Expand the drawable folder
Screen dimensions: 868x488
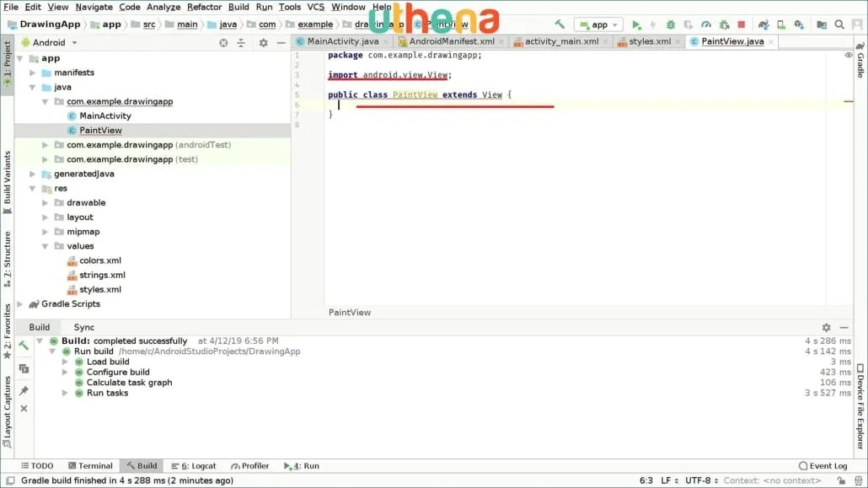pos(46,203)
